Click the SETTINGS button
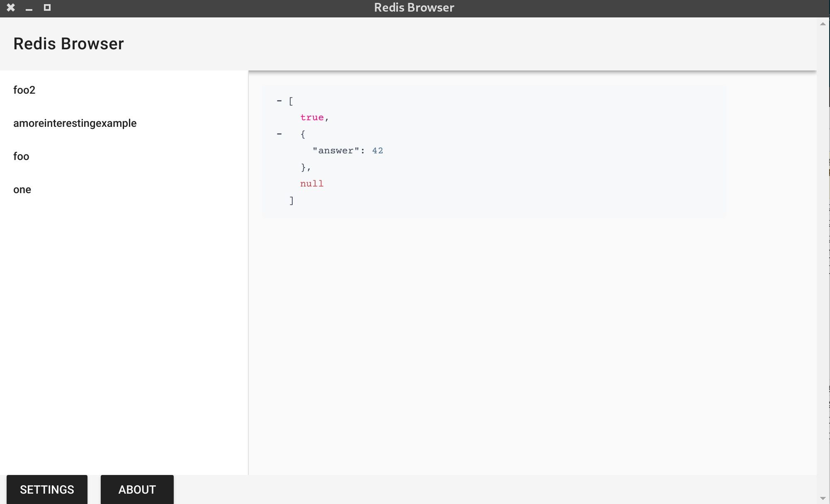 pyautogui.click(x=46, y=489)
